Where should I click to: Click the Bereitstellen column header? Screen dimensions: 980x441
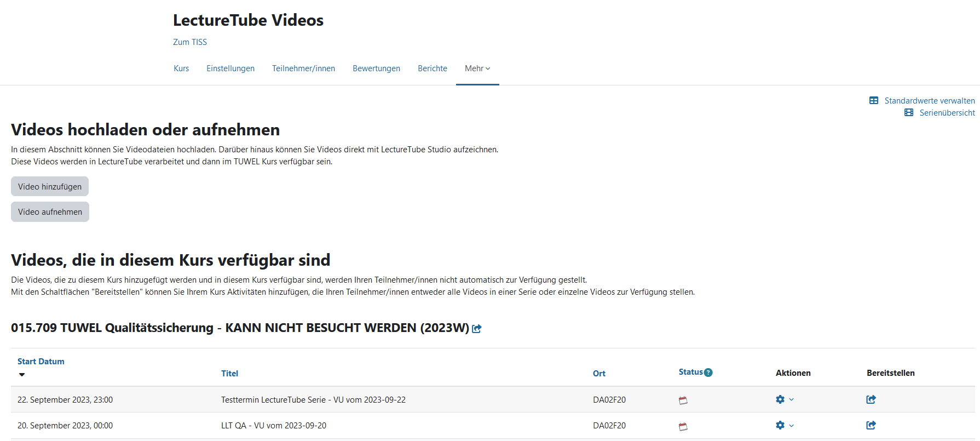(x=891, y=373)
